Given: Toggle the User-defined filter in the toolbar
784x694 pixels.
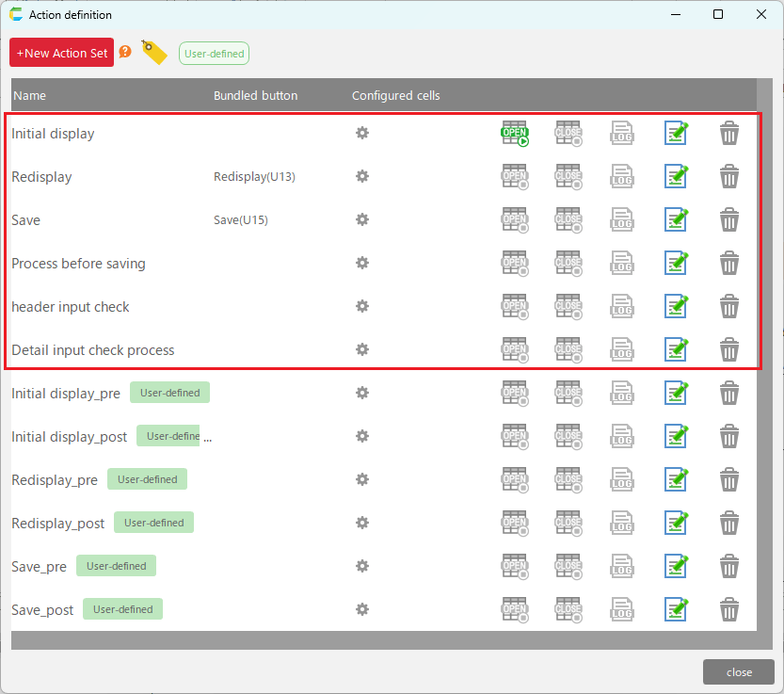Looking at the screenshot, I should [214, 54].
